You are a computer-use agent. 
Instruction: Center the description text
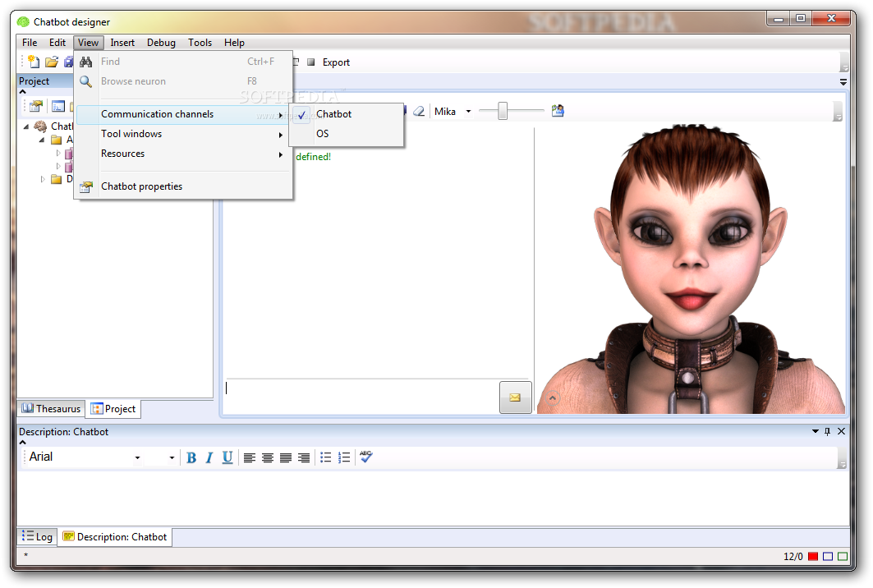267,457
